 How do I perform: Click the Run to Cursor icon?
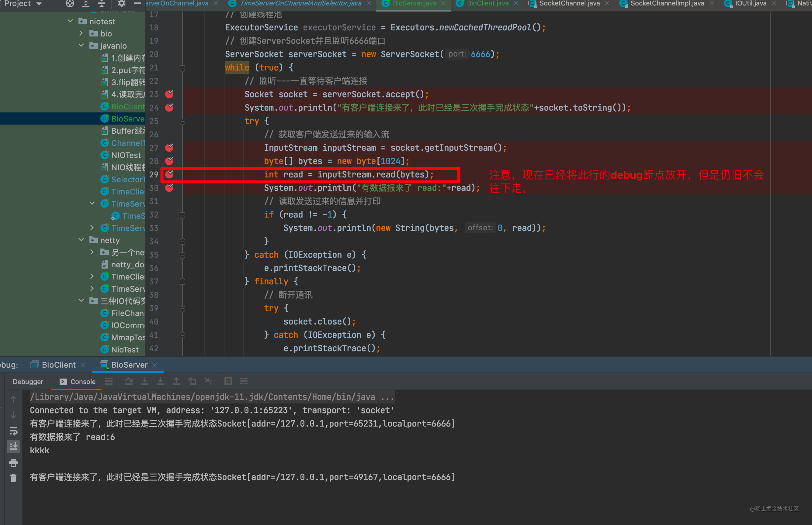coord(208,381)
